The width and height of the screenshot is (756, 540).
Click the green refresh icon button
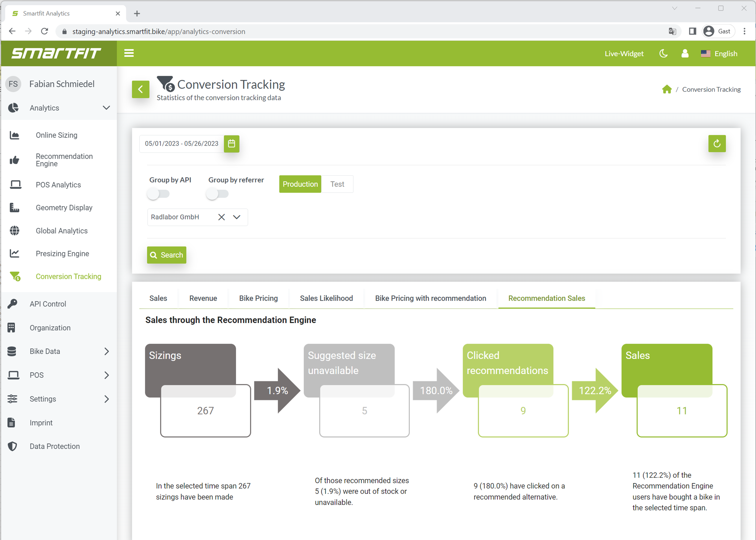coord(717,144)
